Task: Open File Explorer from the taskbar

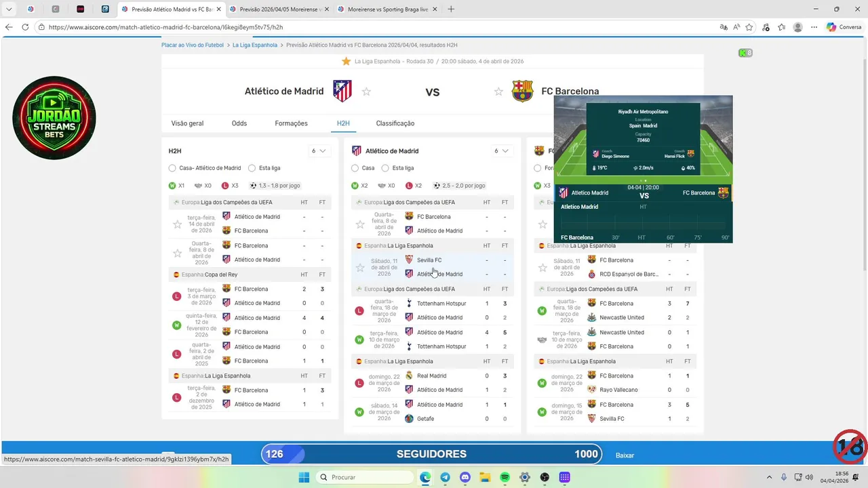Action: point(485,477)
